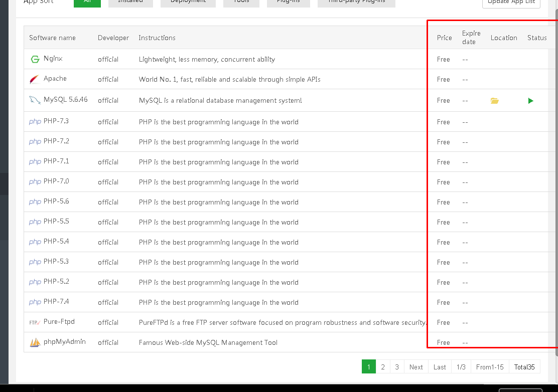
Task: Go to pagination page 2
Action: tap(383, 367)
